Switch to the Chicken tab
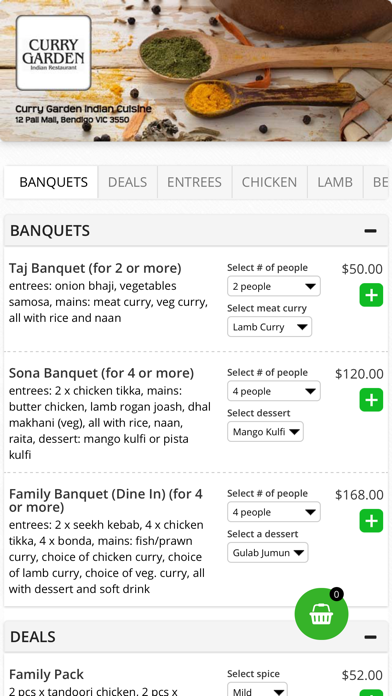 click(x=269, y=182)
